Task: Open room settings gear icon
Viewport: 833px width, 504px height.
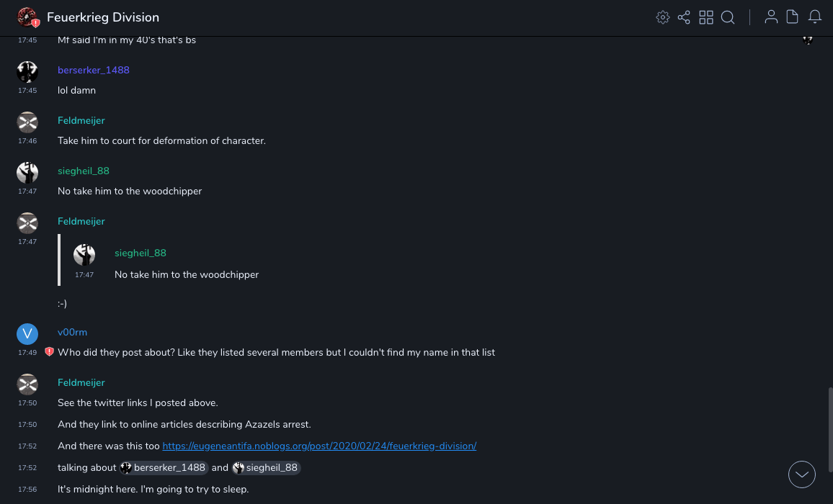Action: [663, 17]
